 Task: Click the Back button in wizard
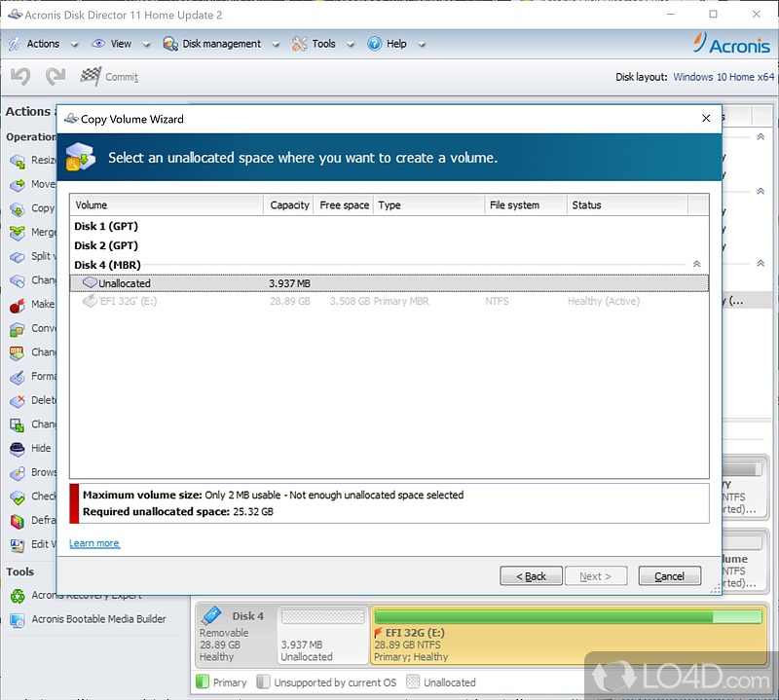click(531, 575)
